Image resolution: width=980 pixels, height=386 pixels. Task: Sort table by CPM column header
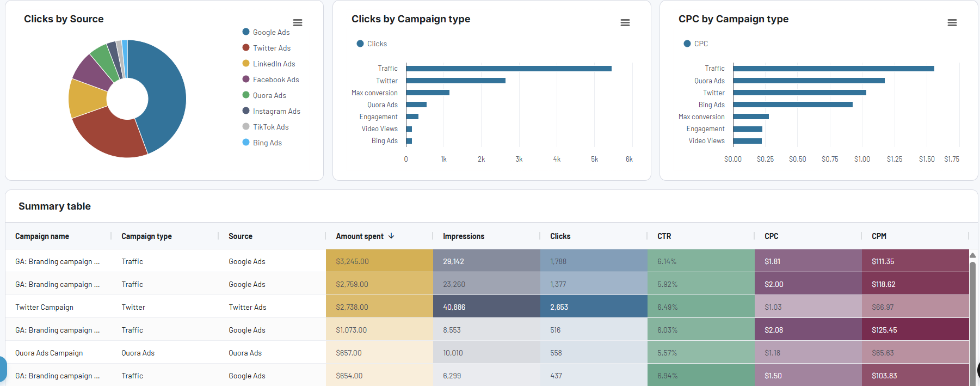click(879, 236)
